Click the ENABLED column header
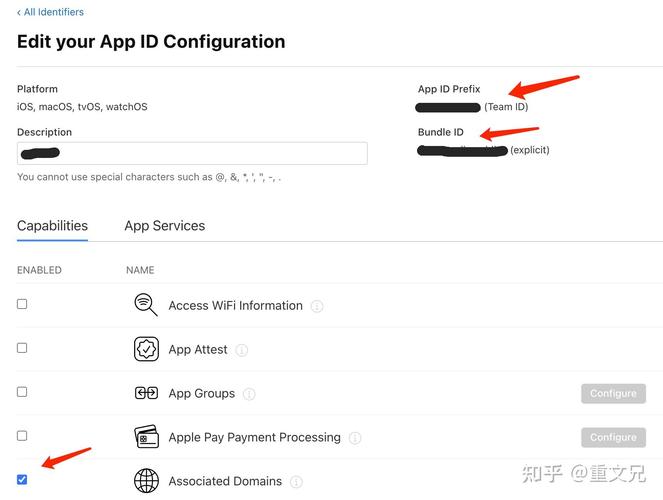 pos(39,270)
